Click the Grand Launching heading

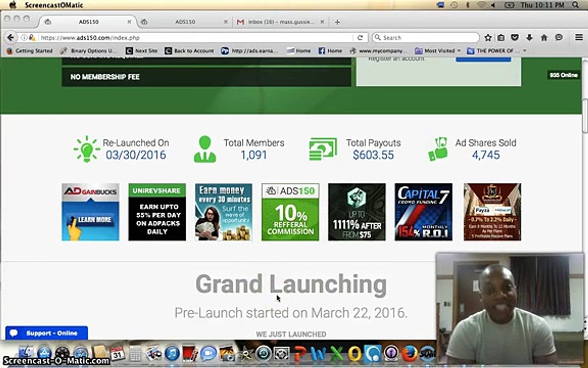291,284
